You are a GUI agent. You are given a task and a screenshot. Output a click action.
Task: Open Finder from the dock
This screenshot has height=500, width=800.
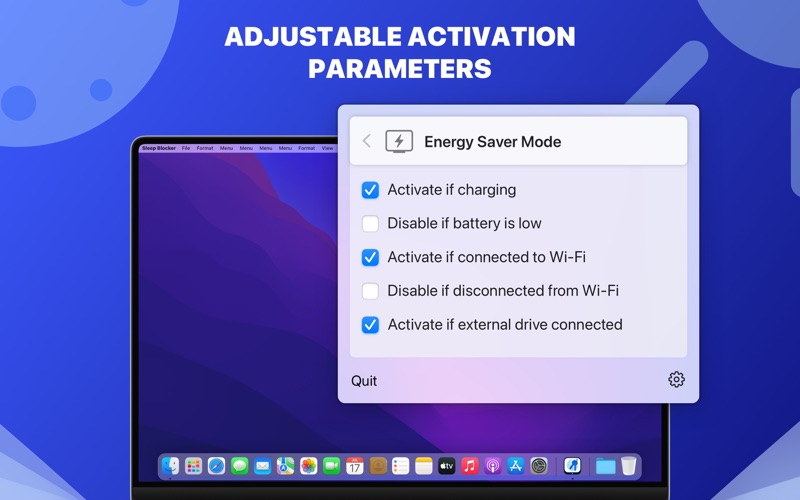coord(170,466)
